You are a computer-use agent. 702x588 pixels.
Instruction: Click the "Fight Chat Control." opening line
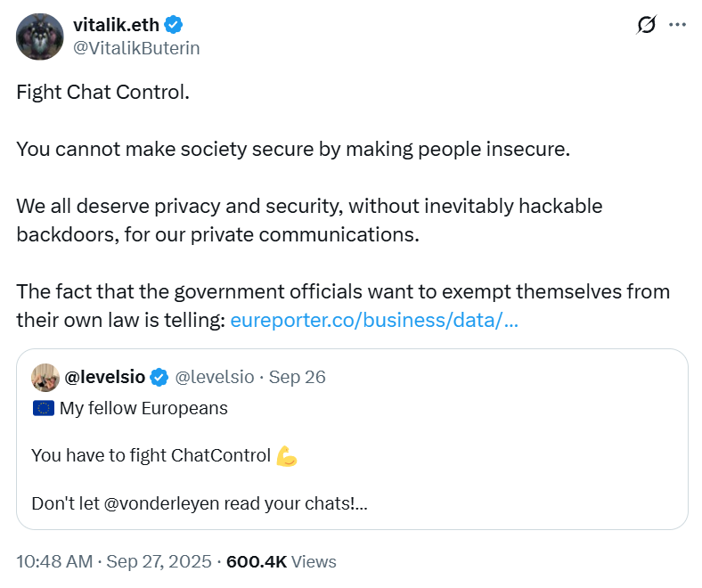[102, 93]
